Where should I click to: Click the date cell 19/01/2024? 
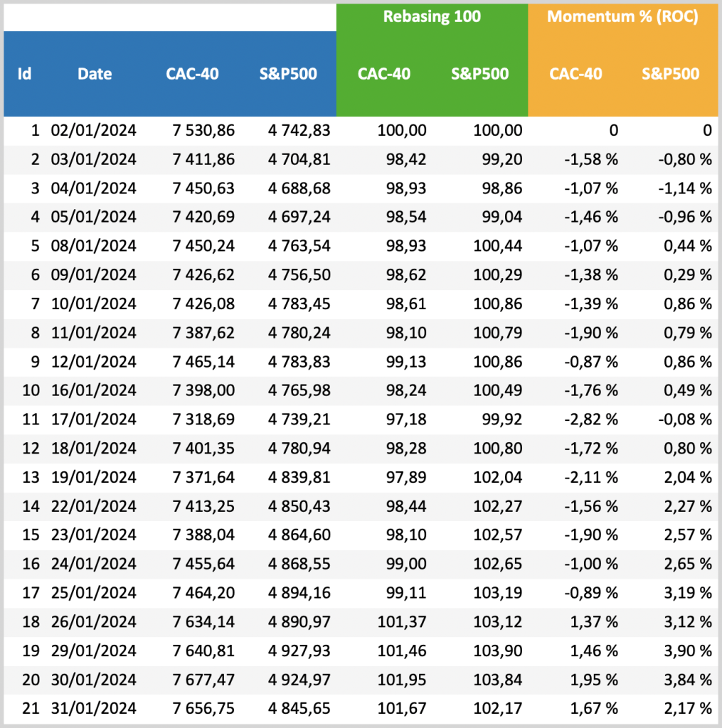click(x=93, y=477)
